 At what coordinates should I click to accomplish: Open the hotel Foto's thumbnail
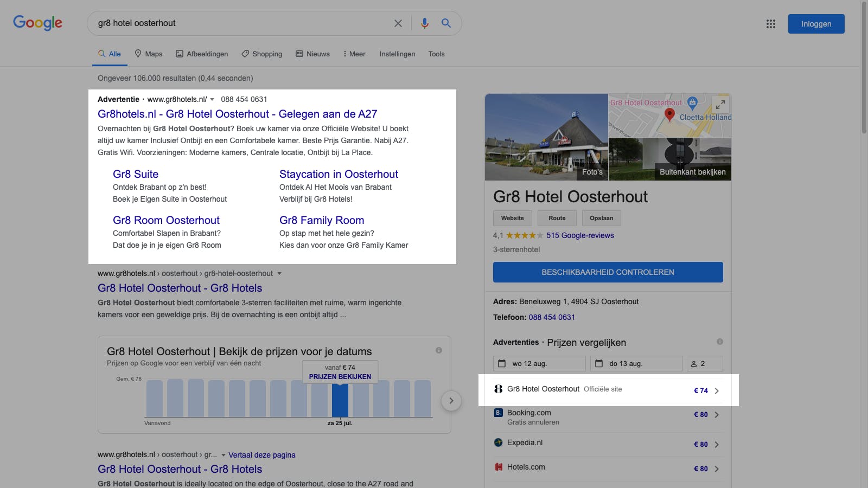546,137
